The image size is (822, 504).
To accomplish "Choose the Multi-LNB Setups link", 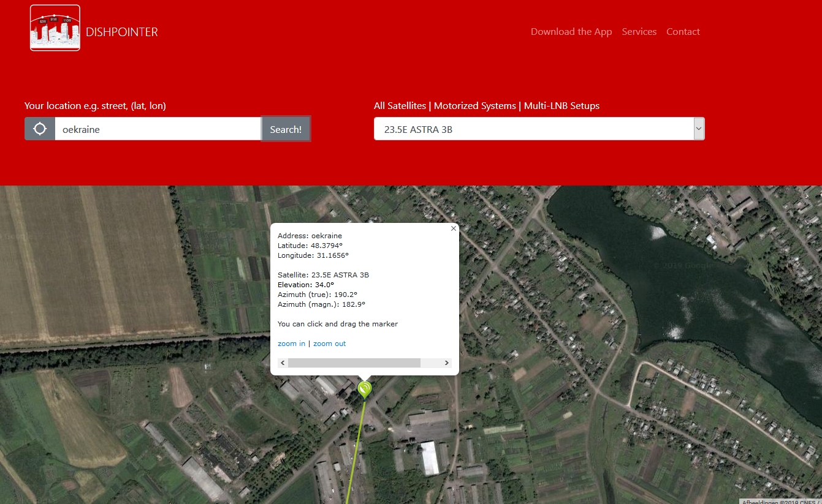I will pyautogui.click(x=561, y=106).
